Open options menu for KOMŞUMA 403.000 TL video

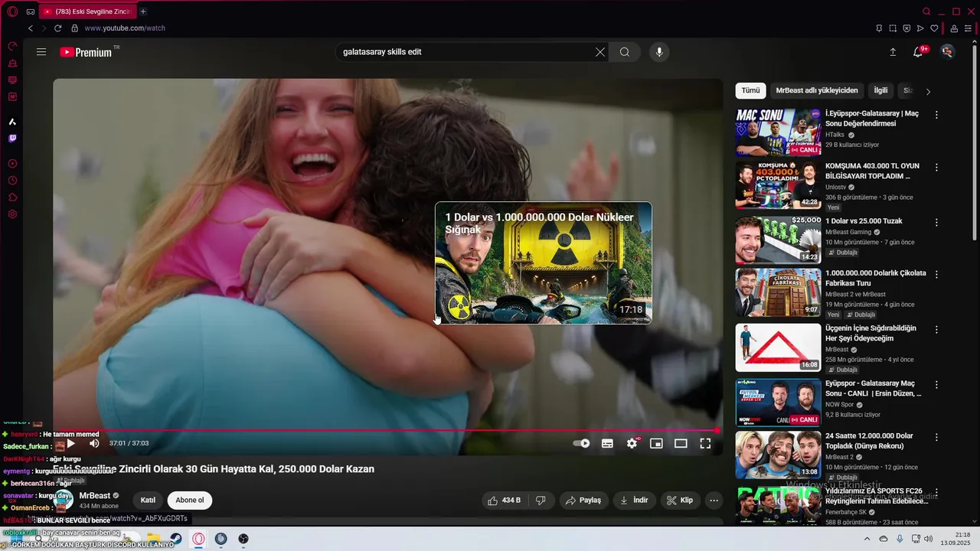point(936,167)
